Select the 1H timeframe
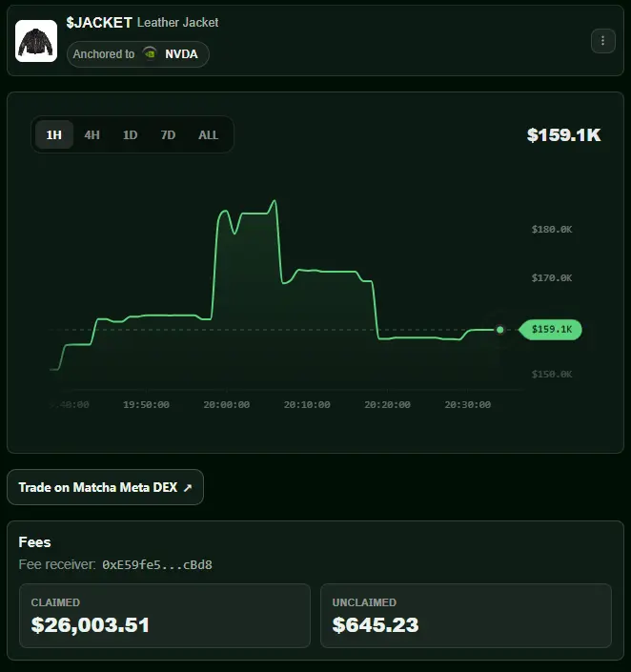 click(54, 135)
